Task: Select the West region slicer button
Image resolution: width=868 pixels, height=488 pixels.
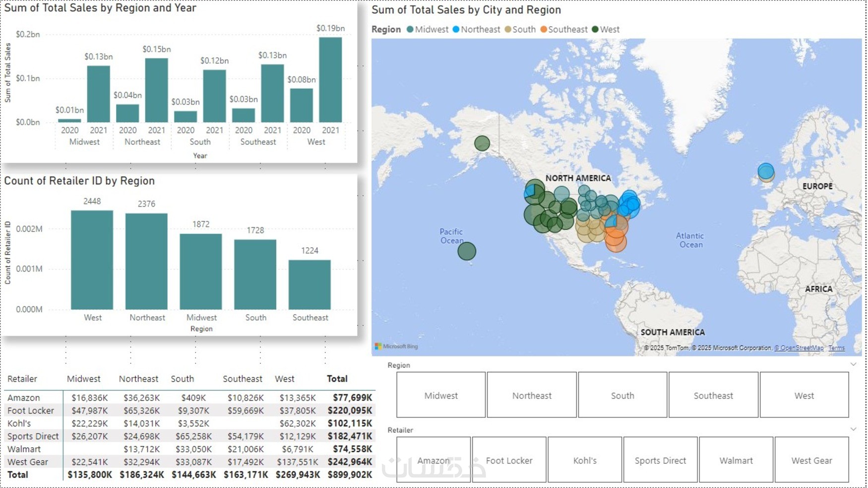Action: (x=804, y=395)
